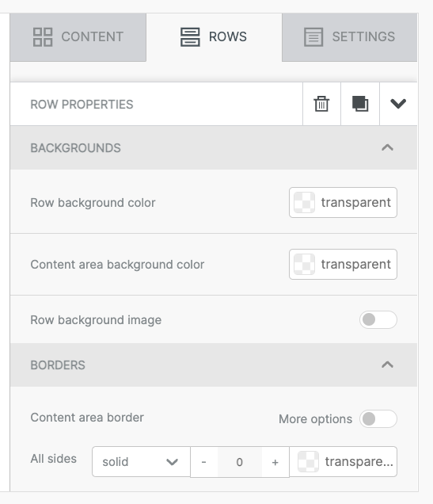Image resolution: width=433 pixels, height=504 pixels.
Task: Click the border width value field
Action: point(239,462)
